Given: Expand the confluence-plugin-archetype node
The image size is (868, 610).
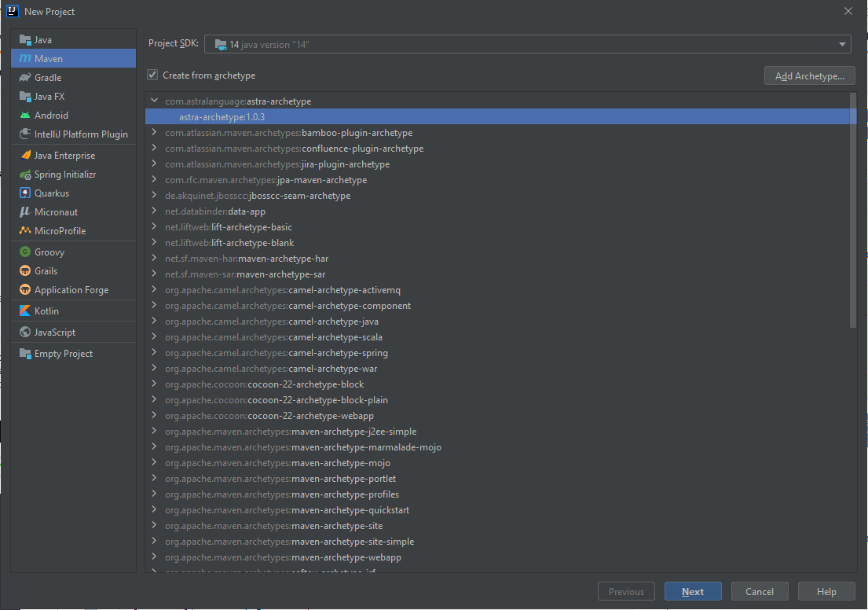Looking at the screenshot, I should [x=155, y=148].
